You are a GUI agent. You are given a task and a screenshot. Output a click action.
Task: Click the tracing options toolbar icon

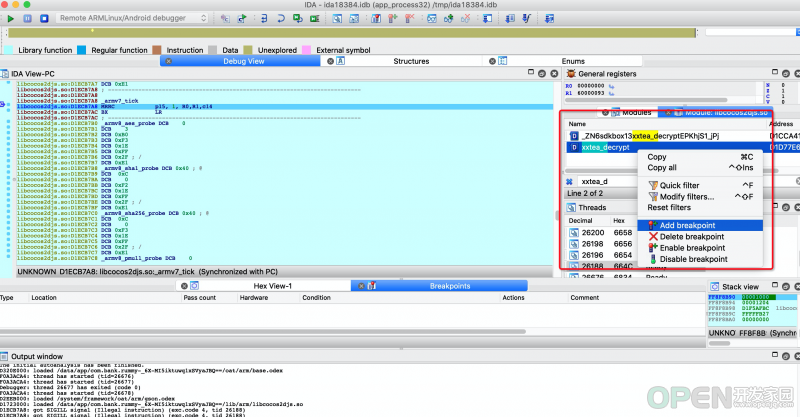click(x=549, y=18)
